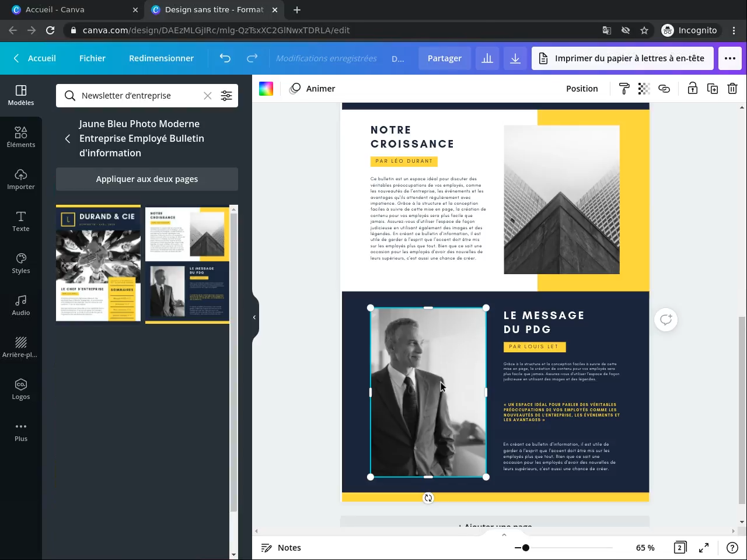Viewport: 747px width, 560px height.
Task: Select the 'LE MESSAGE DU PDG' heading
Action: pyautogui.click(x=544, y=323)
